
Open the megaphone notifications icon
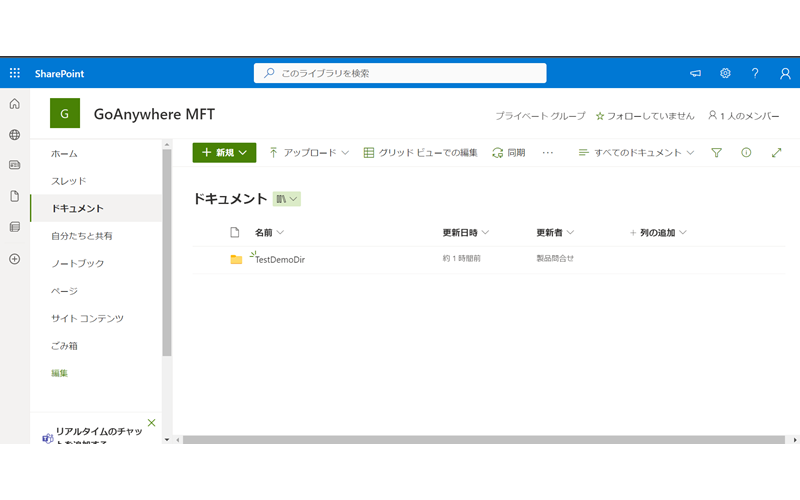point(695,73)
